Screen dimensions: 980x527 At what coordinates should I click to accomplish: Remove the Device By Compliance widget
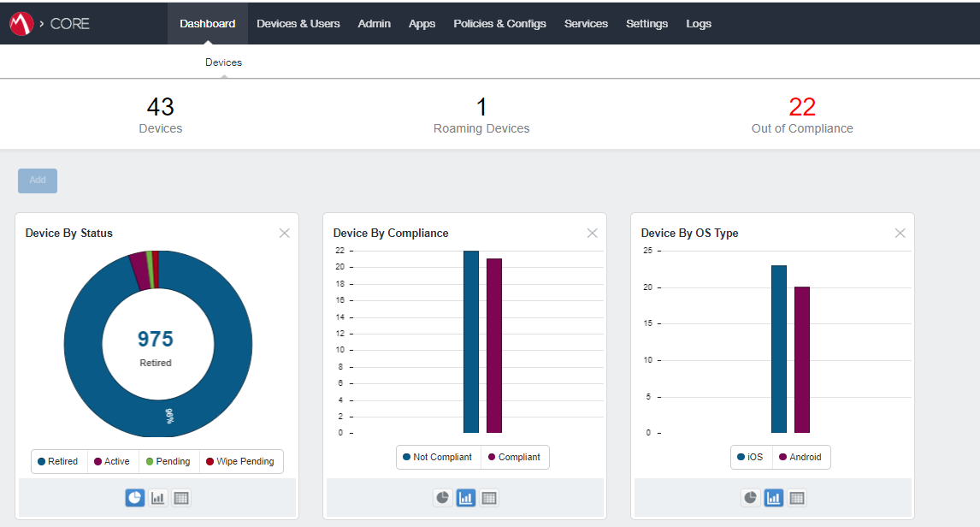(x=592, y=232)
